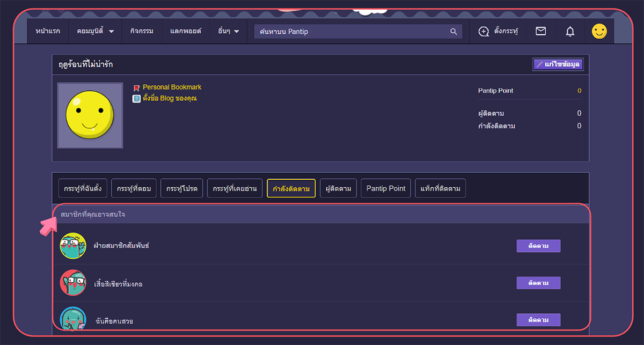The image size is (644, 345).
Task: Click the member name เสื้อสีเขียวที่มงคล
Action: tap(118, 284)
